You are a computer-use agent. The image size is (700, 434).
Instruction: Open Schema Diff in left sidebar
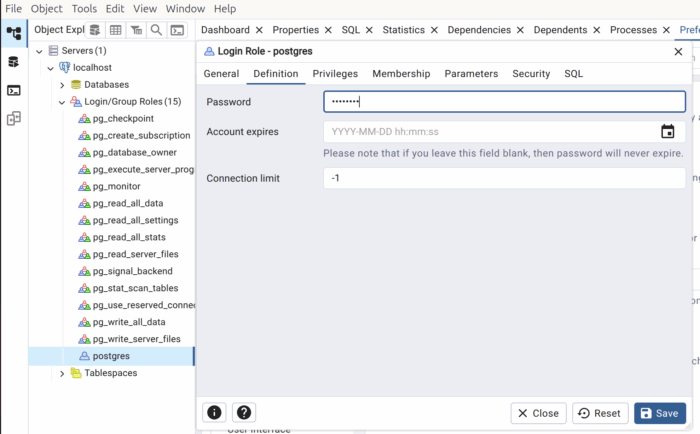tap(14, 119)
